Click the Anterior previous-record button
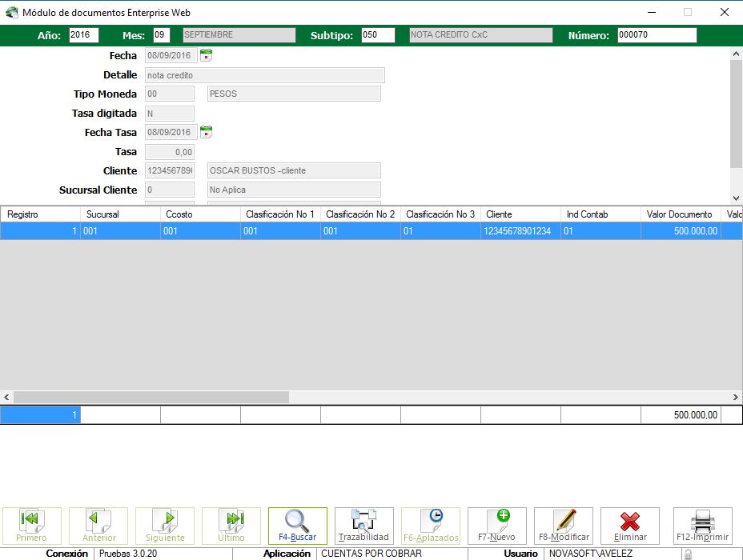 click(98, 526)
